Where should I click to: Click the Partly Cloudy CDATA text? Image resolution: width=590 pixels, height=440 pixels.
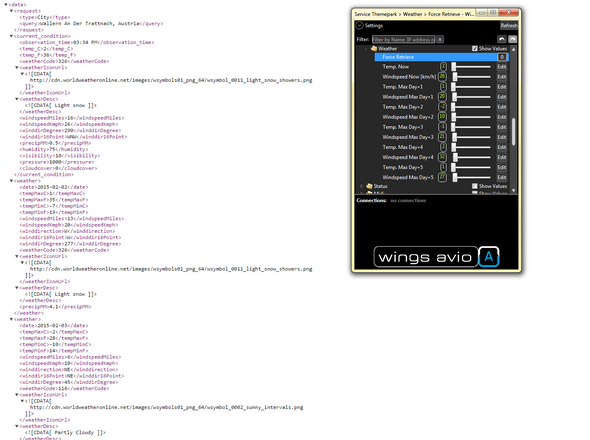point(65,432)
